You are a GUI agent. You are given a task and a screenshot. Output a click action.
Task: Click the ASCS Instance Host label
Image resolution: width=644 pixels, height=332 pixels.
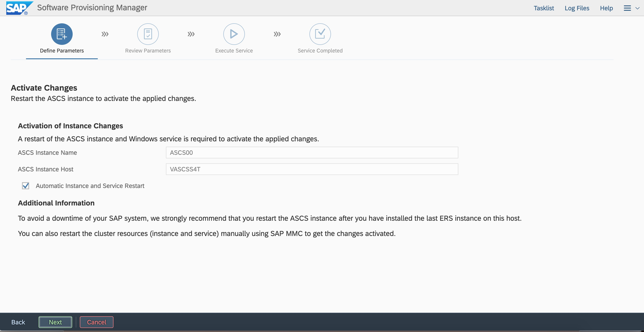tap(46, 169)
